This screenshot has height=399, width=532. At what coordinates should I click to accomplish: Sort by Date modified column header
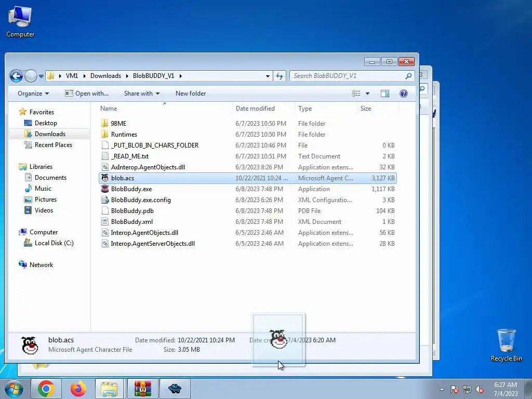[255, 108]
